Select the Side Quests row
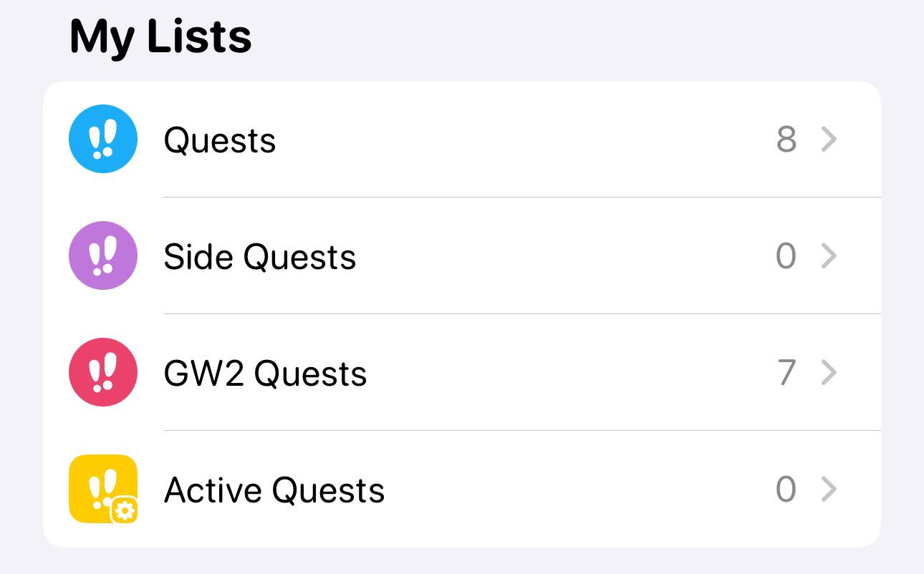924x574 pixels. click(x=260, y=256)
